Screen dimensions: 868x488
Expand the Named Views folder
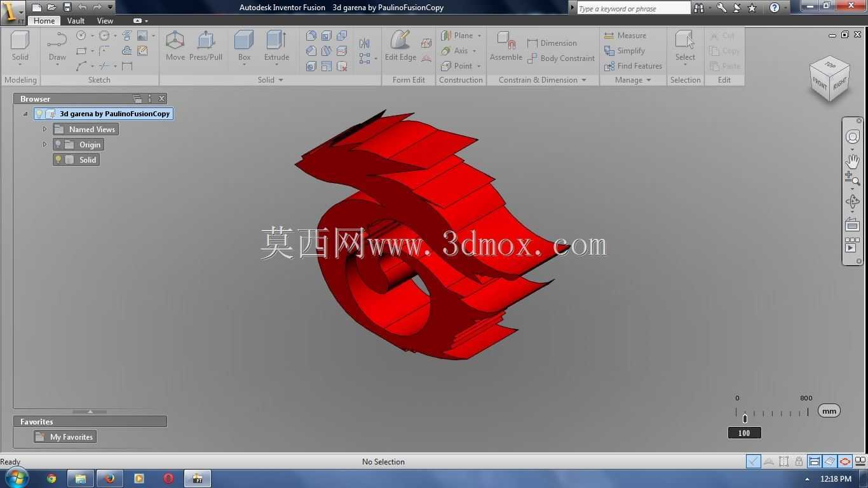coord(44,129)
